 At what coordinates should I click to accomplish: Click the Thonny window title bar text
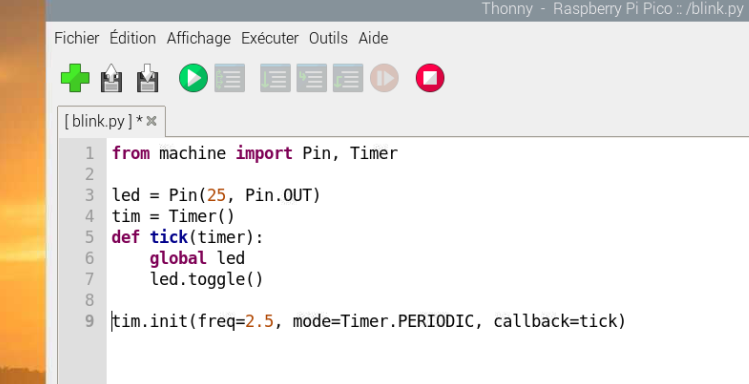coord(613,9)
